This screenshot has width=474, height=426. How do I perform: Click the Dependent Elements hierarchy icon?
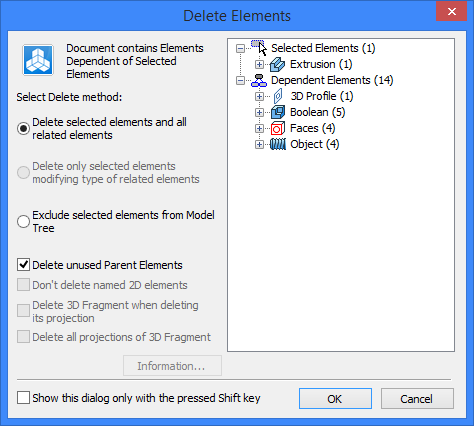point(259,80)
